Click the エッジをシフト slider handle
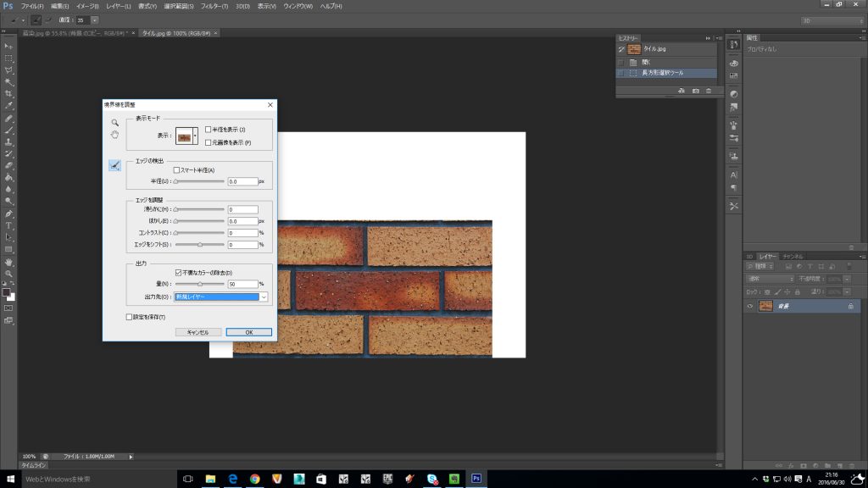The width and height of the screenshot is (868, 488). (x=200, y=245)
